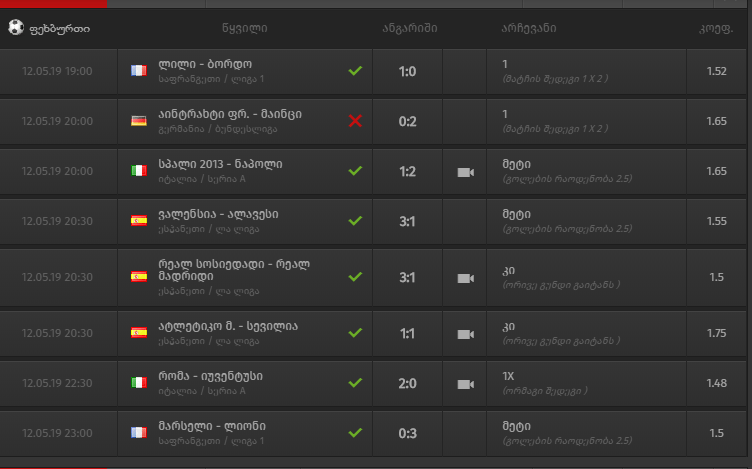Click the green checkmark for მარსელი - ლიონი
752x469 pixels.
click(x=354, y=433)
